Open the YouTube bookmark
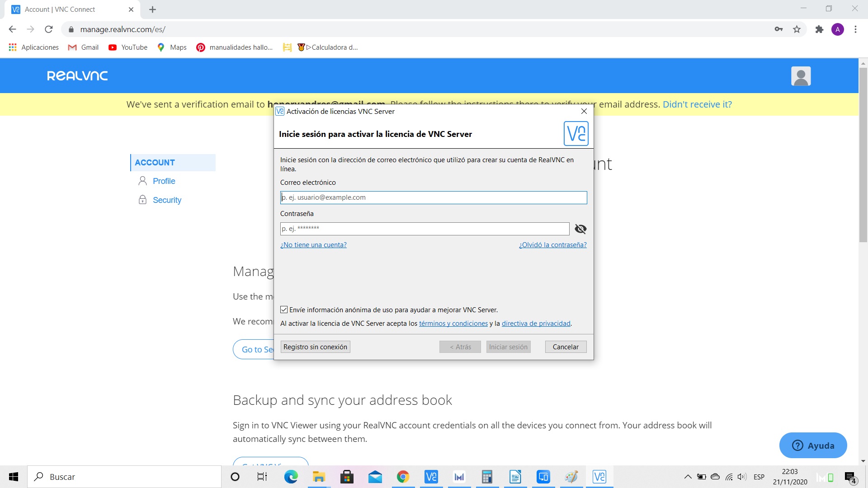 [x=127, y=47]
